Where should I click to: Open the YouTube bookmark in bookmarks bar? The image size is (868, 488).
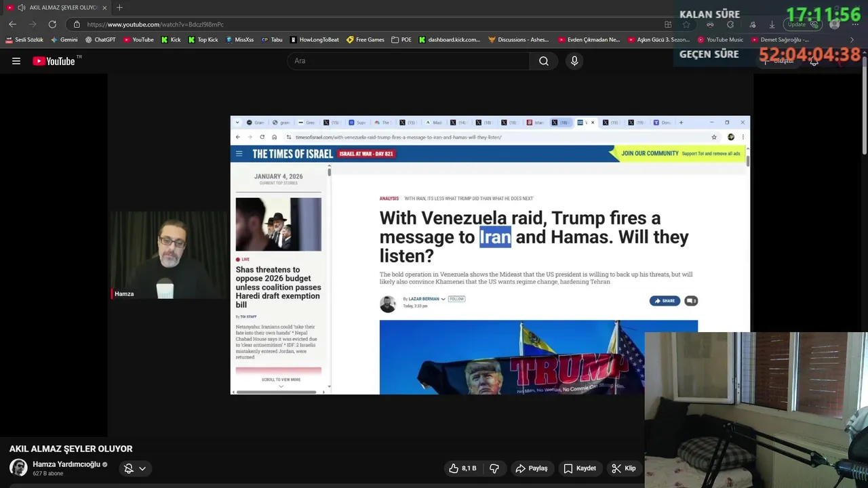tap(138, 40)
